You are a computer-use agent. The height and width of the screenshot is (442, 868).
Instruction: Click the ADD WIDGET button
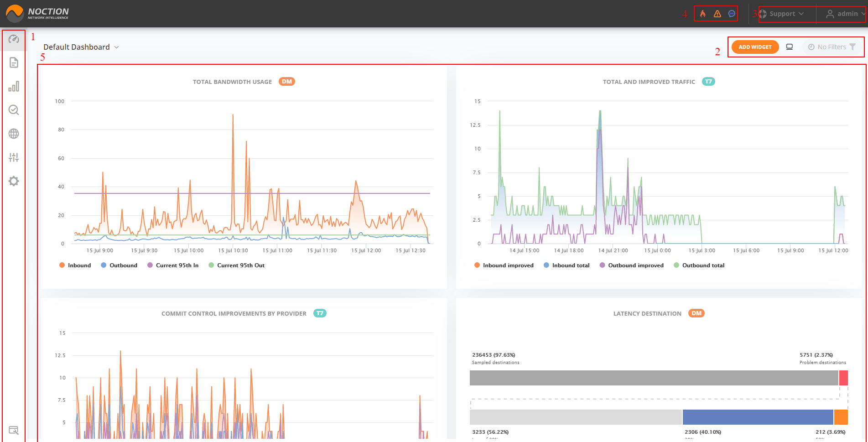point(755,47)
